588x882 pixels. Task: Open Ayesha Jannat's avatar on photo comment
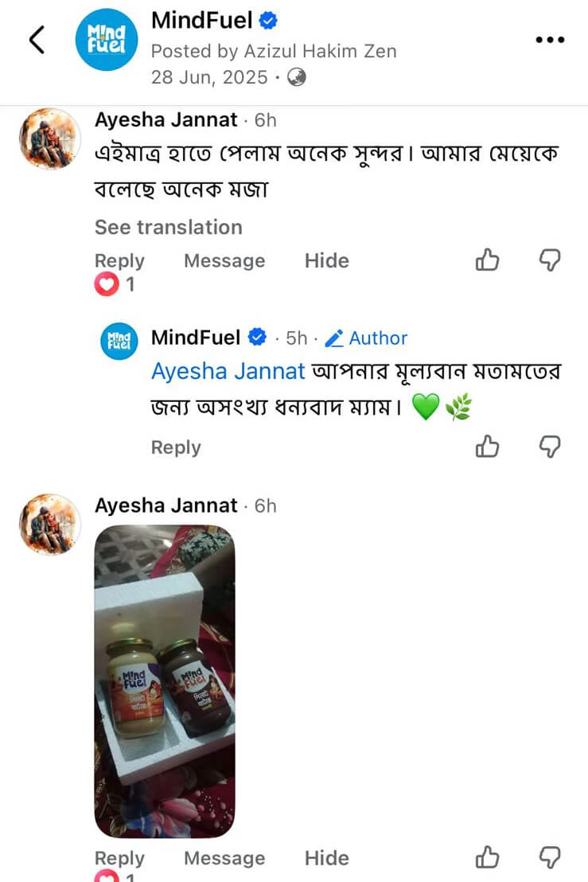pos(49,524)
